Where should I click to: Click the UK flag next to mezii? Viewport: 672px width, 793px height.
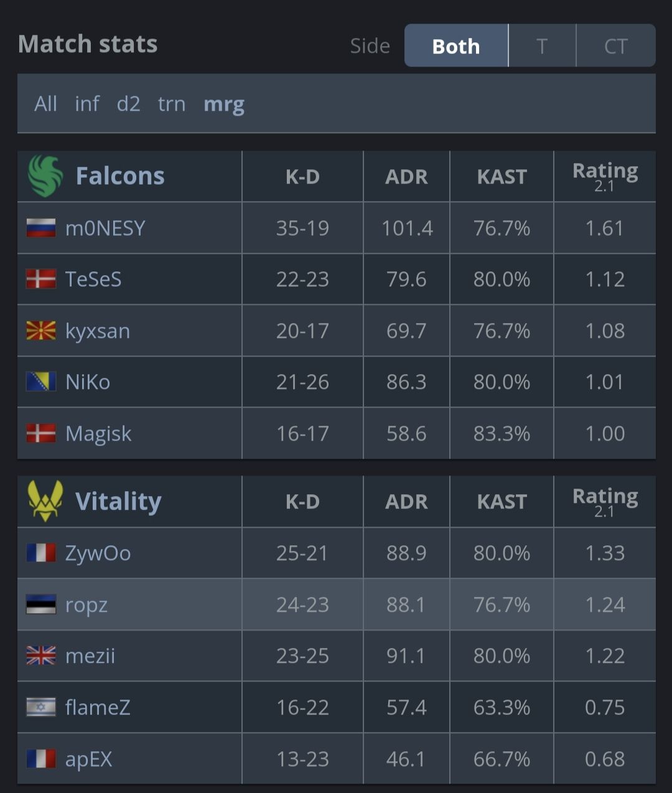coord(41,655)
